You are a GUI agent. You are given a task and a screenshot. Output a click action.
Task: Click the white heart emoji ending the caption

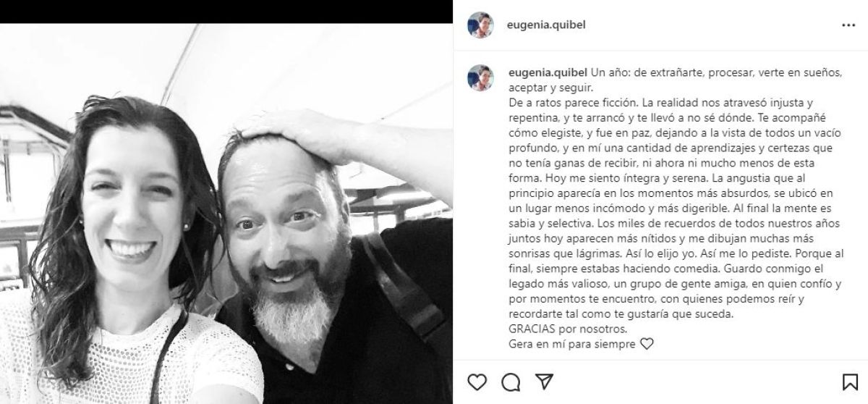647,345
